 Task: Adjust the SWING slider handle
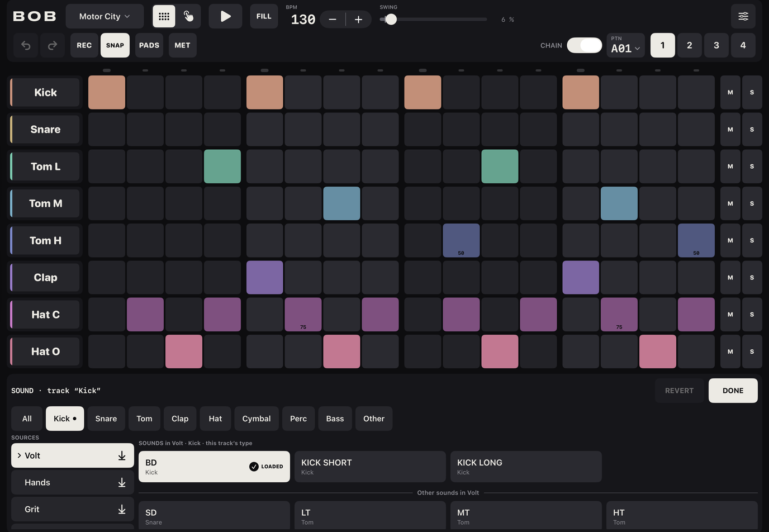click(x=391, y=20)
